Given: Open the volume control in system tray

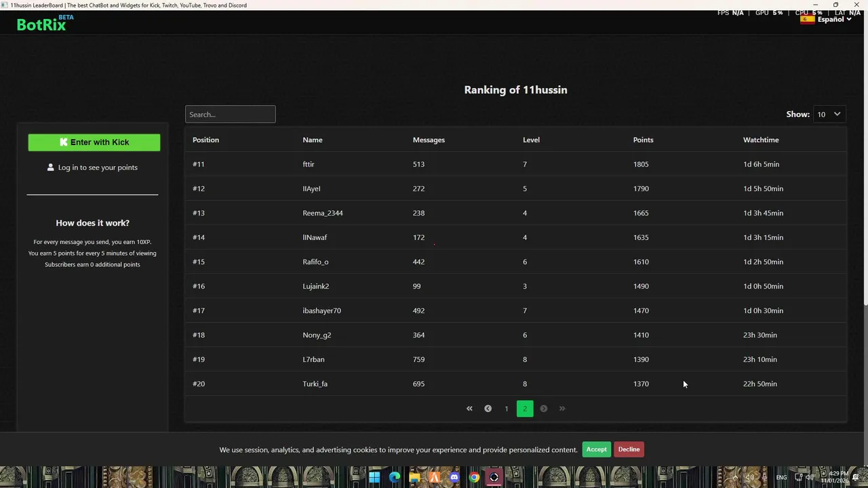Looking at the screenshot, I should [810, 477].
